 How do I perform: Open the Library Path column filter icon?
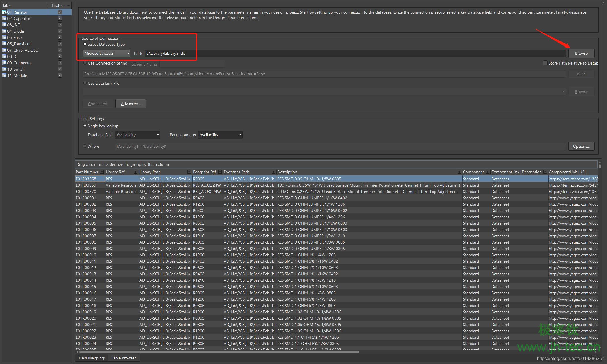pos(189,172)
